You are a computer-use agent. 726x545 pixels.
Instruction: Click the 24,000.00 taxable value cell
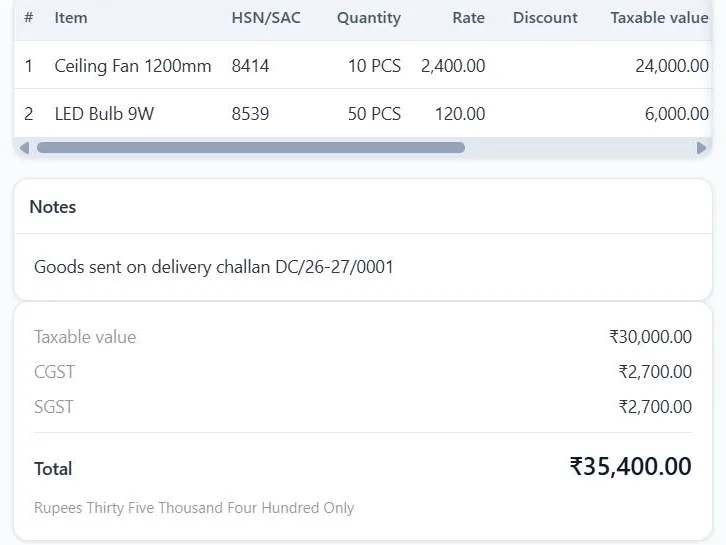point(672,66)
